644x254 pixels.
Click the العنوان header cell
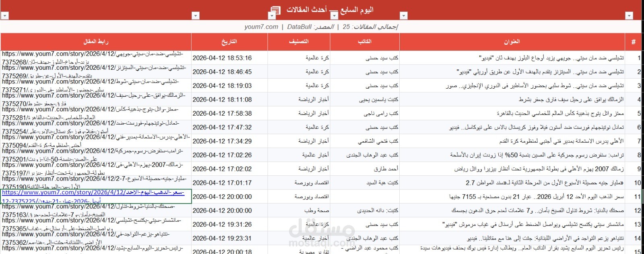[x=512, y=42]
